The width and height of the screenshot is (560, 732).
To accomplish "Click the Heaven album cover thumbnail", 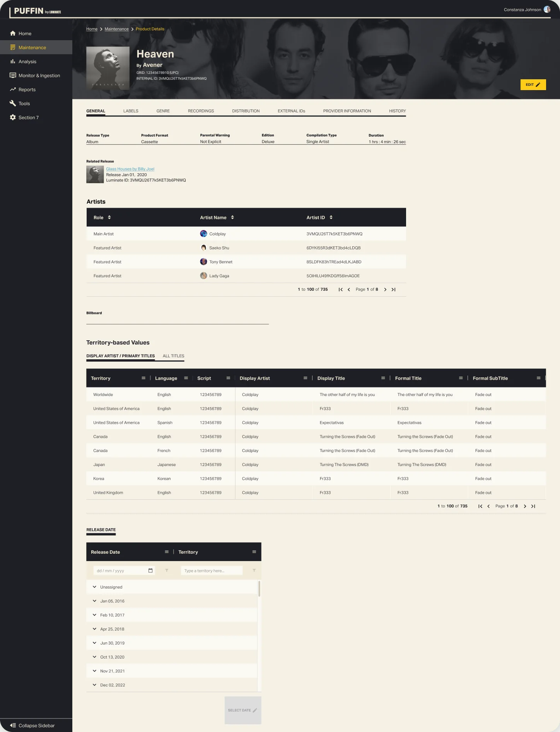I will point(108,68).
